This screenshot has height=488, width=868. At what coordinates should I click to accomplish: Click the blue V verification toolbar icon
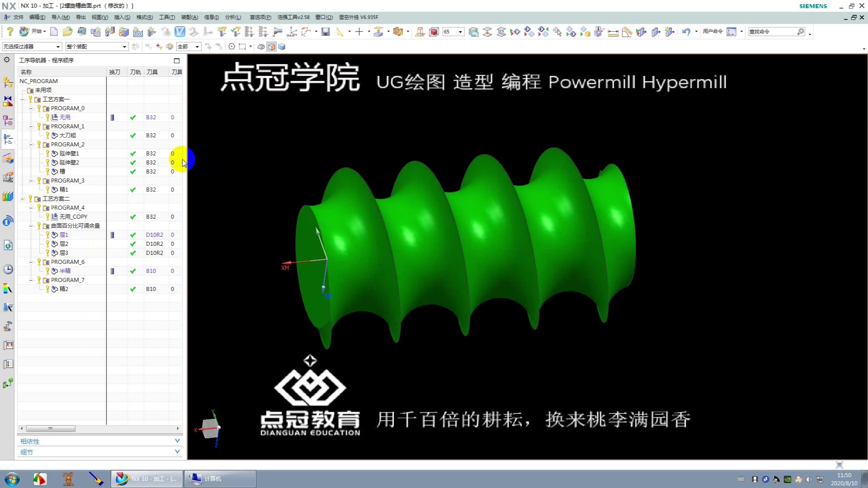(x=180, y=31)
